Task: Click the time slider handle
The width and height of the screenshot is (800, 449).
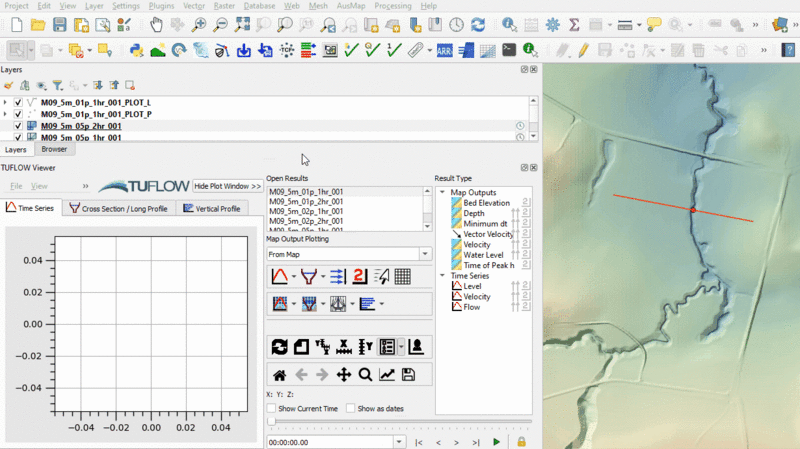Action: (x=270, y=423)
